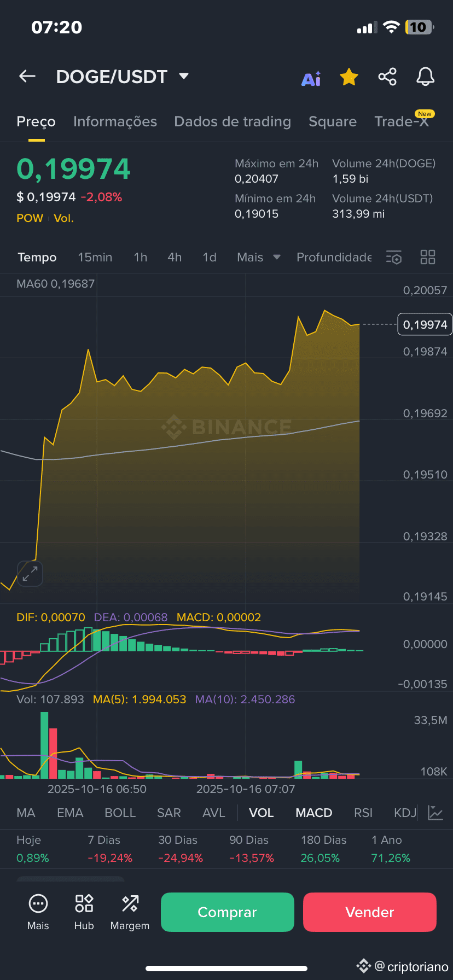453x980 pixels.
Task: Tap the MA(5): 1.994.053 volume label
Action: point(140,699)
